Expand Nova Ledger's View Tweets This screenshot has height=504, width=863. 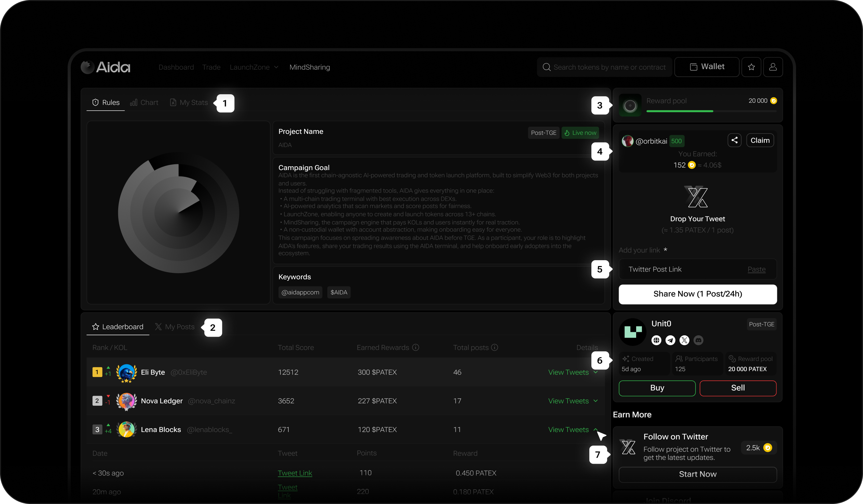573,401
